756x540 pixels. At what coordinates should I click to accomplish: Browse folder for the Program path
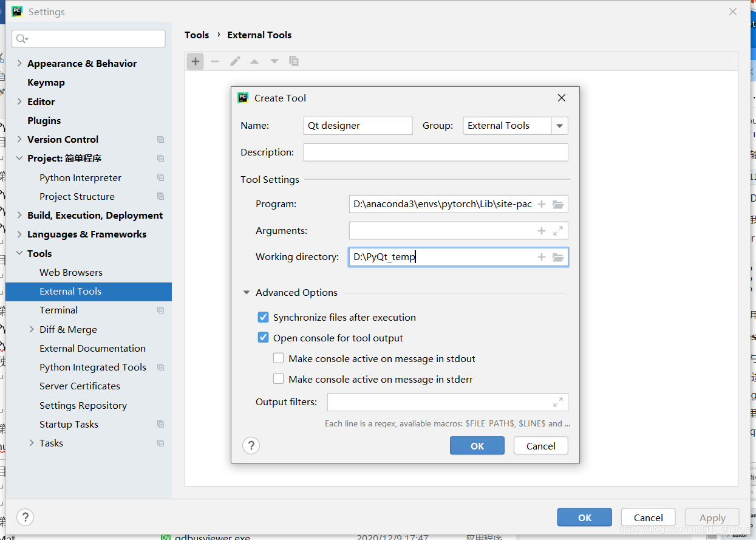tap(558, 203)
